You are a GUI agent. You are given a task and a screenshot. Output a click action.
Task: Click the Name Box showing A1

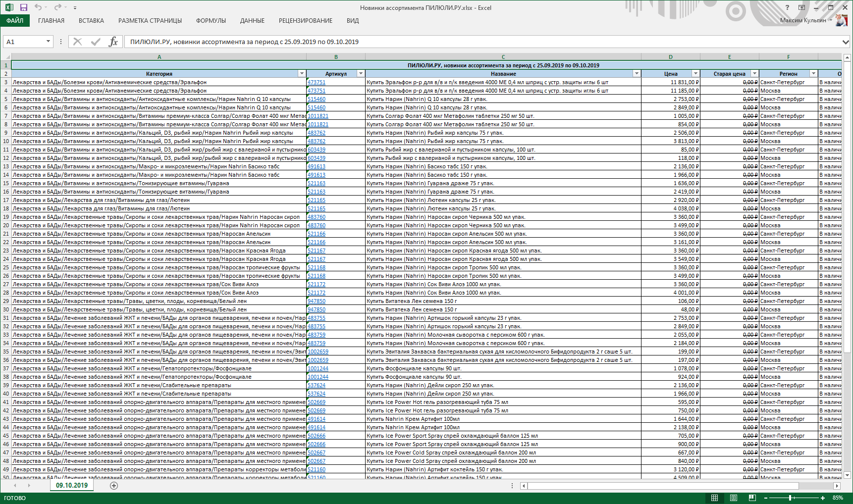point(24,42)
